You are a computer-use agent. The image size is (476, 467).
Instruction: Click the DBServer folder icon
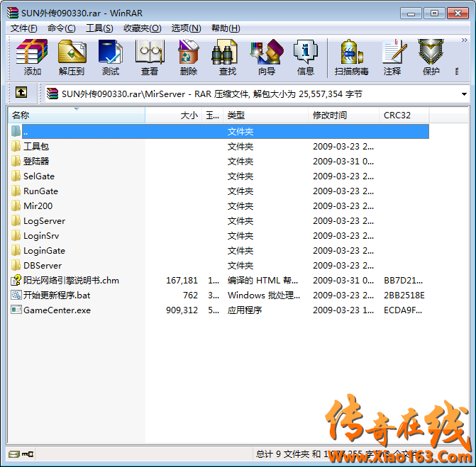(x=16, y=265)
